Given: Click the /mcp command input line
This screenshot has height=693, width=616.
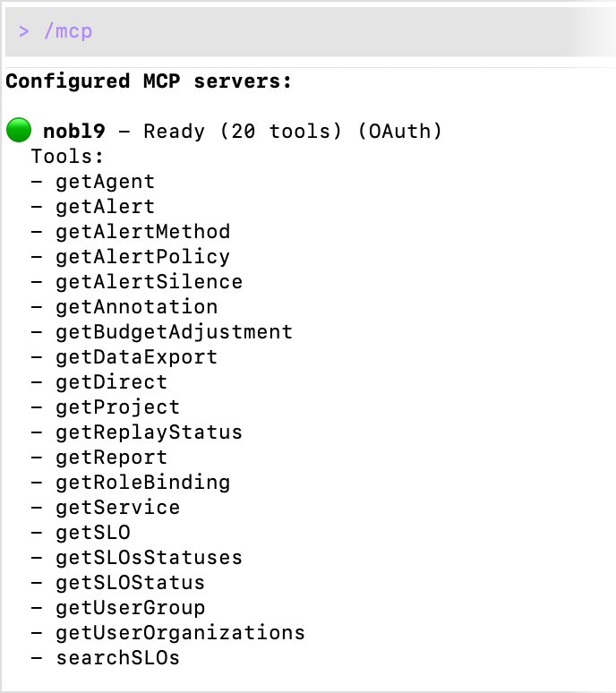Looking at the screenshot, I should pyautogui.click(x=311, y=32).
